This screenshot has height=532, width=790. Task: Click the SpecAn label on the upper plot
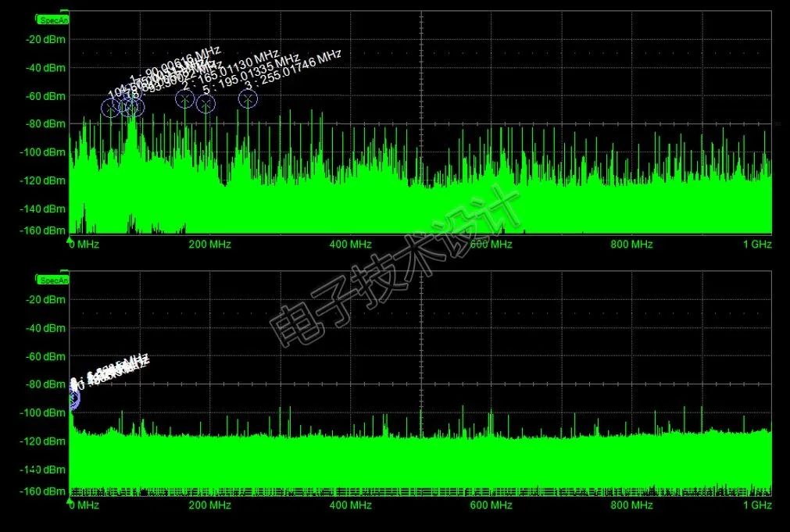[x=54, y=20]
